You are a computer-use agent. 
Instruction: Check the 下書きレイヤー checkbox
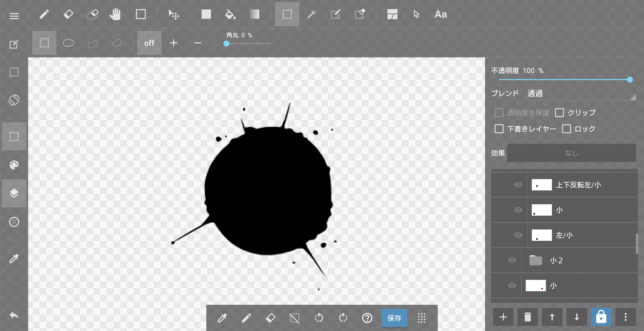499,129
